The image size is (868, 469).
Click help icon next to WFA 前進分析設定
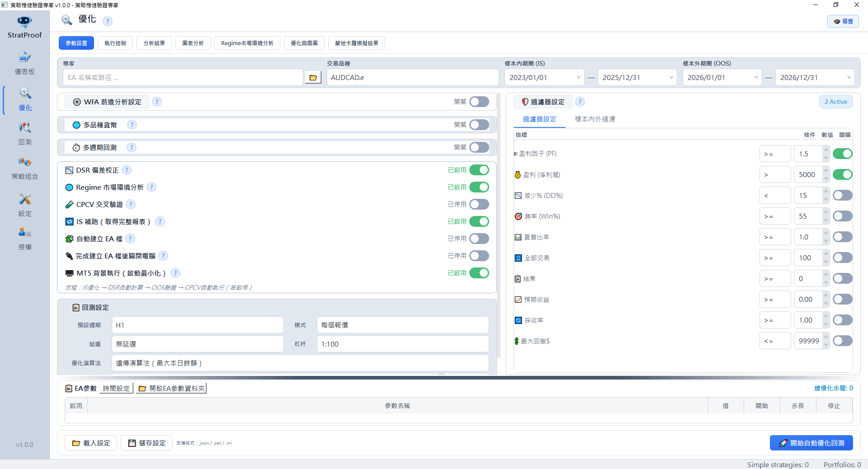157,102
